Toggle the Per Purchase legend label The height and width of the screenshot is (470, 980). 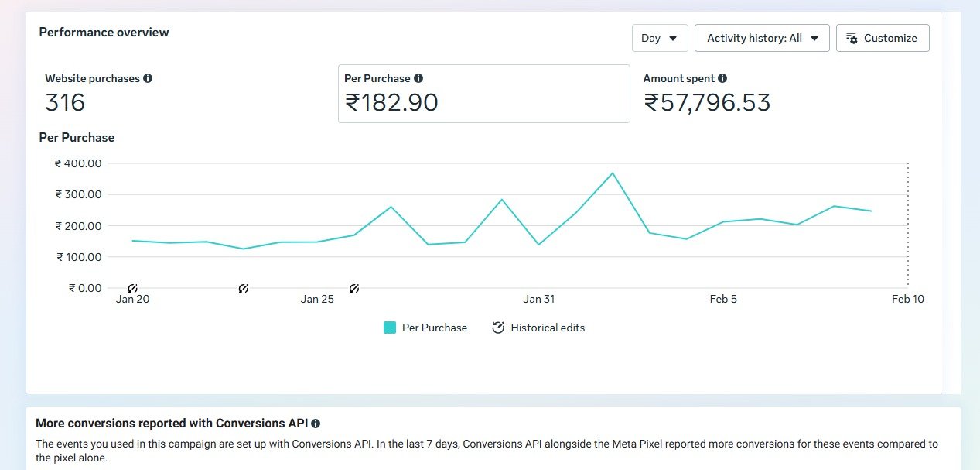click(435, 328)
